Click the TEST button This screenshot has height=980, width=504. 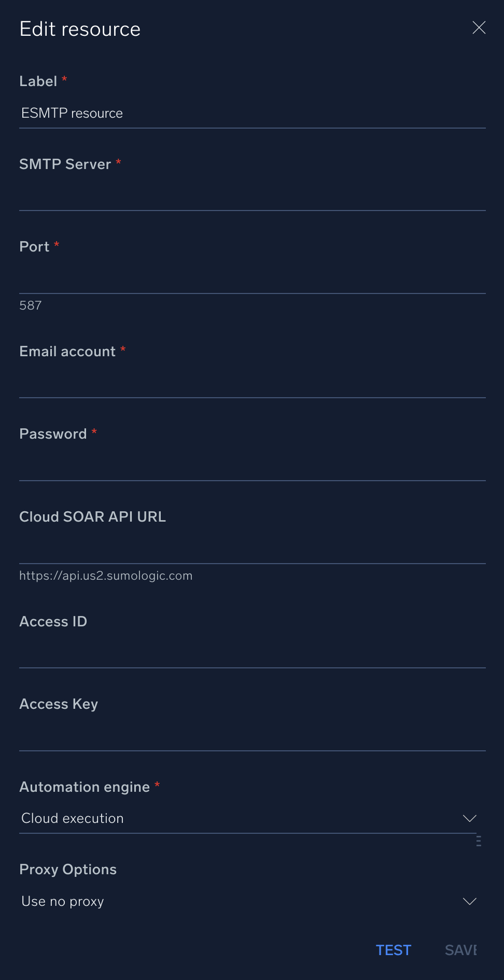tap(393, 950)
